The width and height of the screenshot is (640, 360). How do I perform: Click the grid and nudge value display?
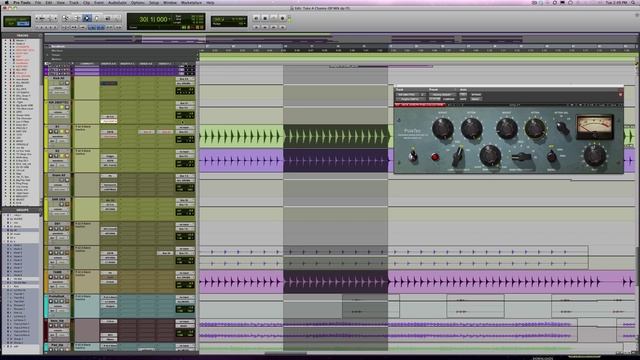tap(229, 21)
